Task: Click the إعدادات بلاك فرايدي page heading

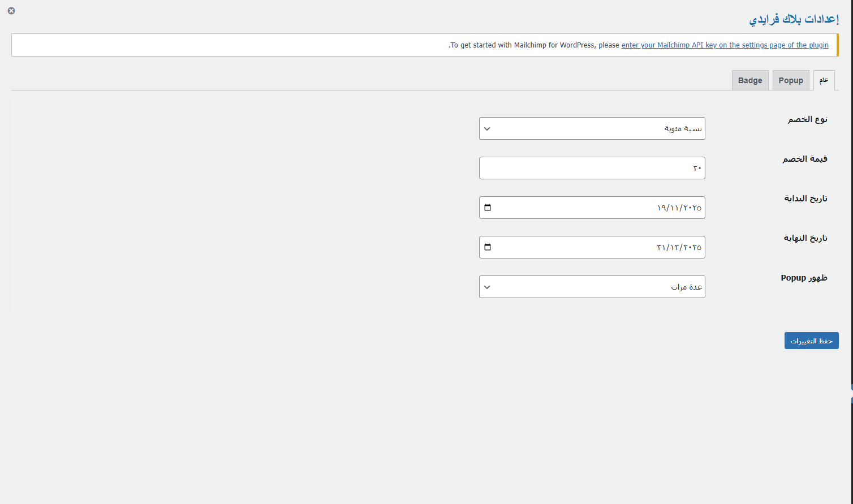Action: click(x=794, y=19)
